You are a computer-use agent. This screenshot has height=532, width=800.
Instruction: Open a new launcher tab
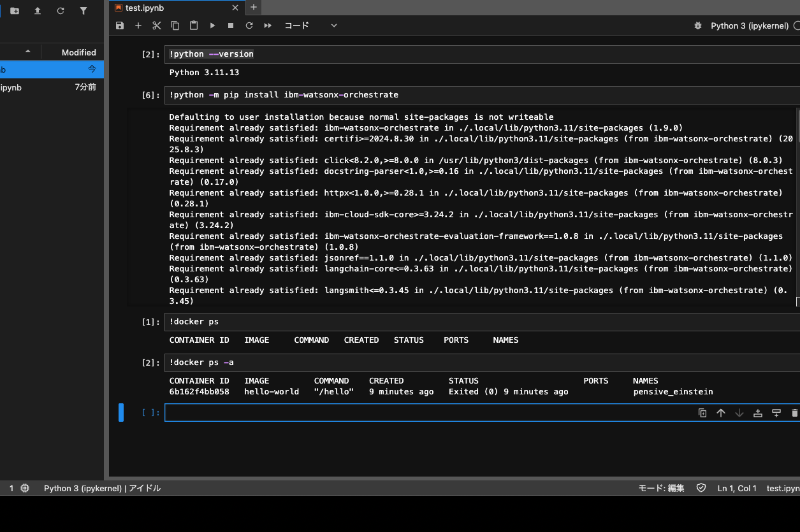coord(254,7)
